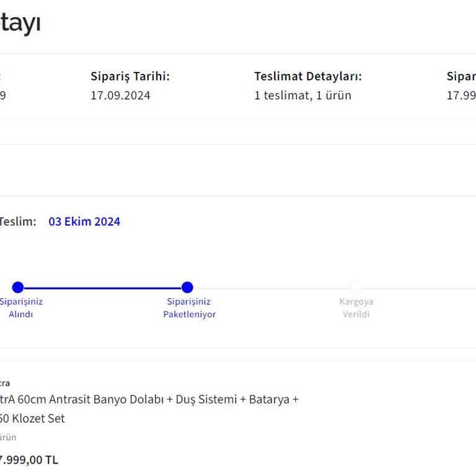Click the estimated delivery date 03 Ekim 2024
This screenshot has height=476, width=476.
point(84,222)
